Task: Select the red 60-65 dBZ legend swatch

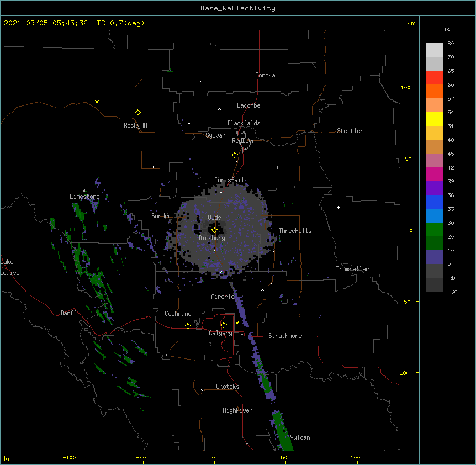Action: (434, 78)
